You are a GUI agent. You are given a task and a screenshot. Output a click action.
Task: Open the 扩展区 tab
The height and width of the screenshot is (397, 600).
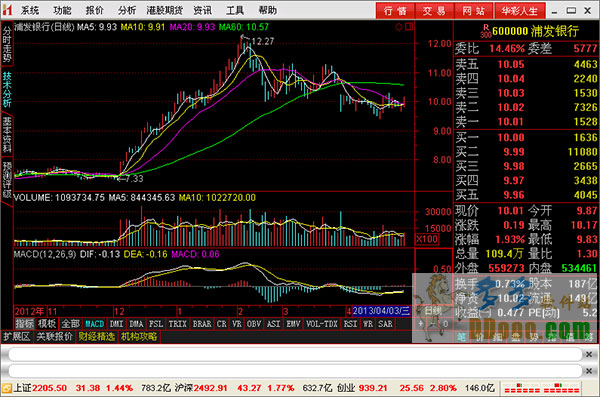17,337
